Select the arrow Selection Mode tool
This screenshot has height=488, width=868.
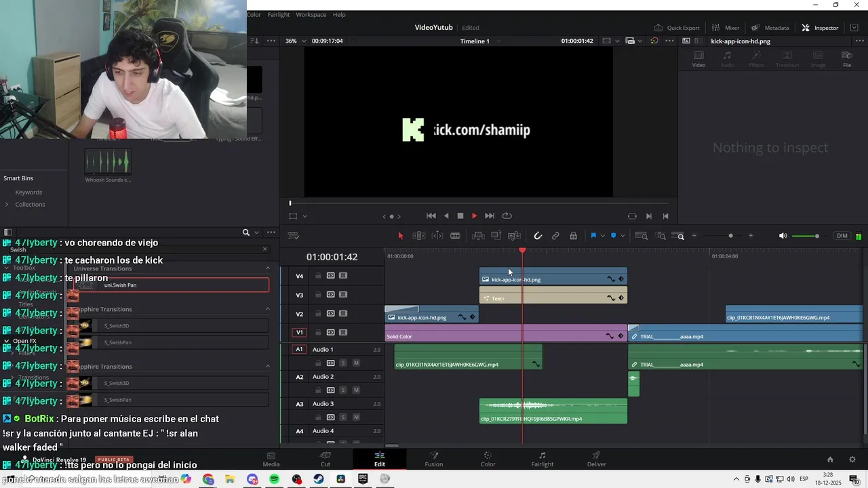400,236
